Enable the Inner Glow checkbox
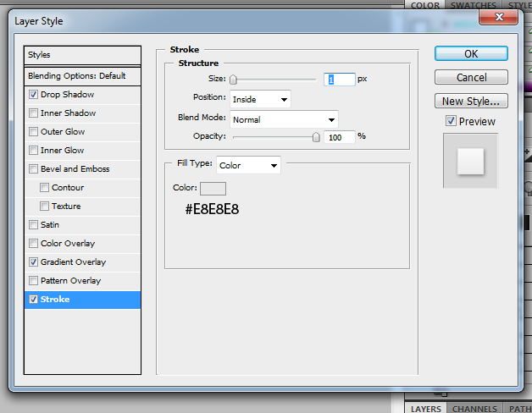532x413 pixels. (33, 150)
